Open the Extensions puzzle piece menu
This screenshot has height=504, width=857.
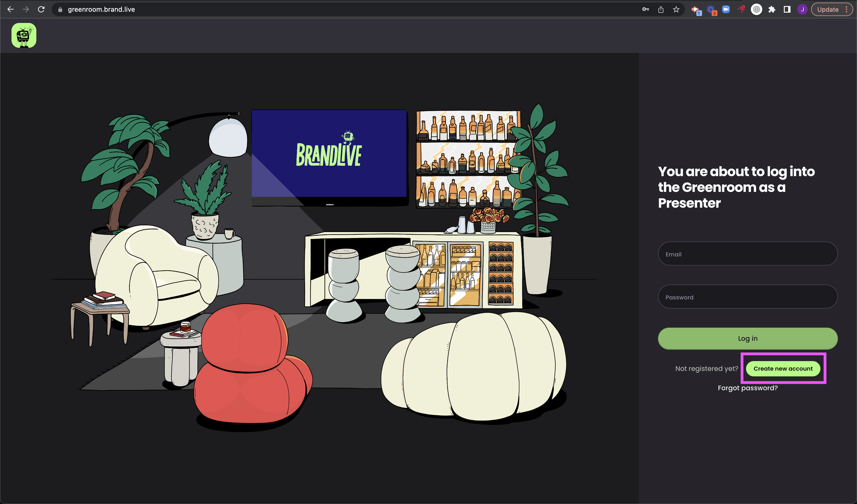coord(772,10)
